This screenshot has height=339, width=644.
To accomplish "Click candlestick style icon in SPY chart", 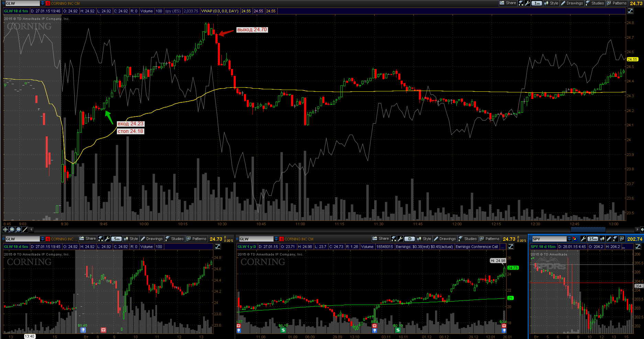I will pyautogui.click(x=602, y=239).
